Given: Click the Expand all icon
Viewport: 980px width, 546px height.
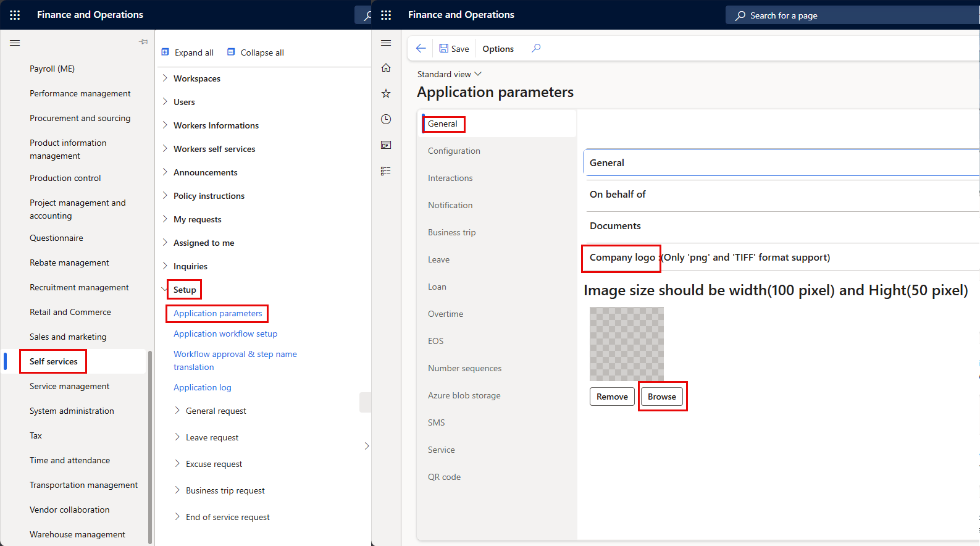Looking at the screenshot, I should [165, 52].
